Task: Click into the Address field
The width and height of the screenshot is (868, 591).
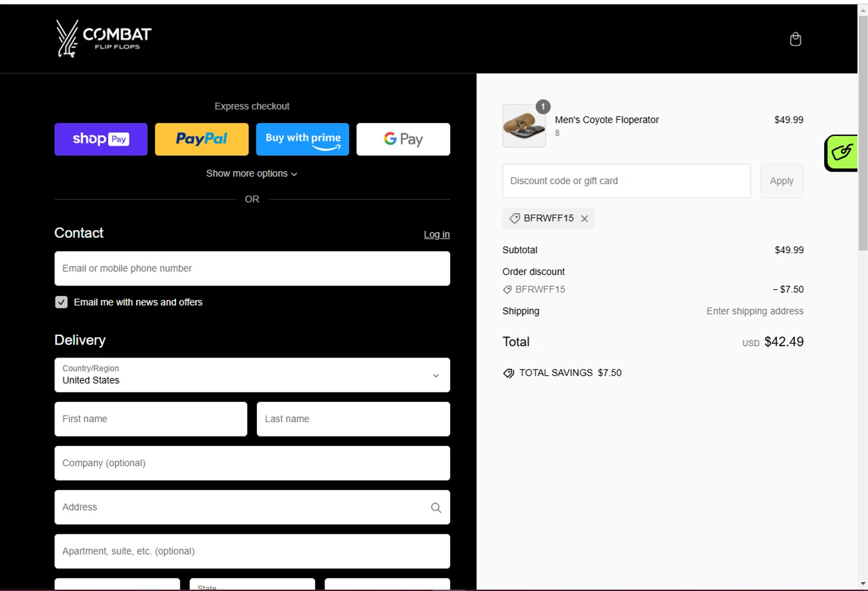Action: (252, 507)
